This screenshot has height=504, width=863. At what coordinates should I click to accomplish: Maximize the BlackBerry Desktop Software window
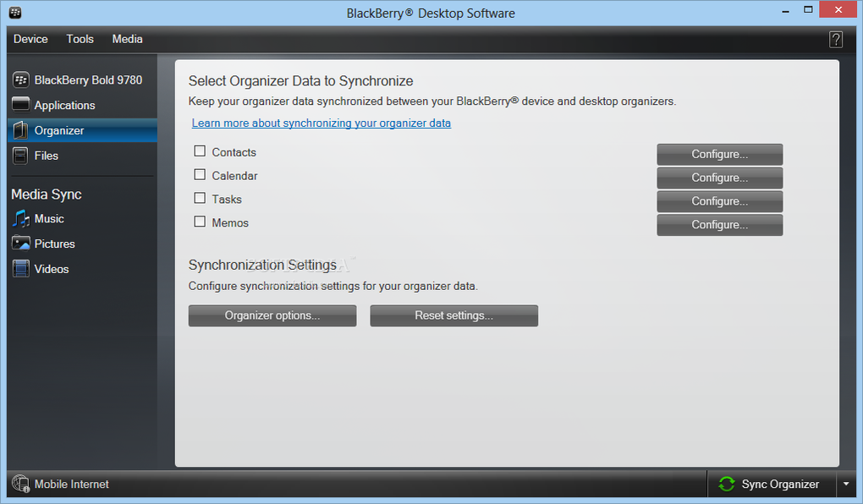point(808,10)
